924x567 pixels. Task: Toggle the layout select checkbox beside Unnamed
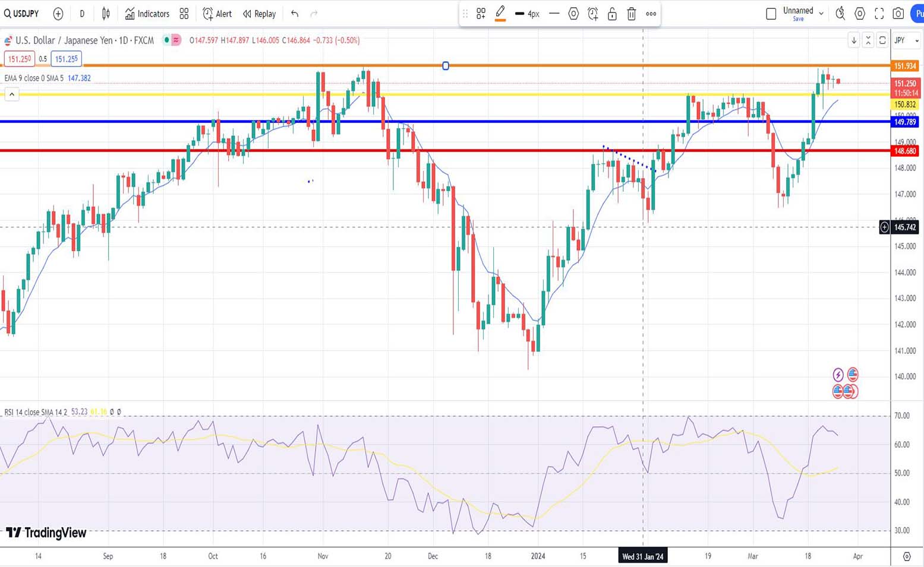771,14
